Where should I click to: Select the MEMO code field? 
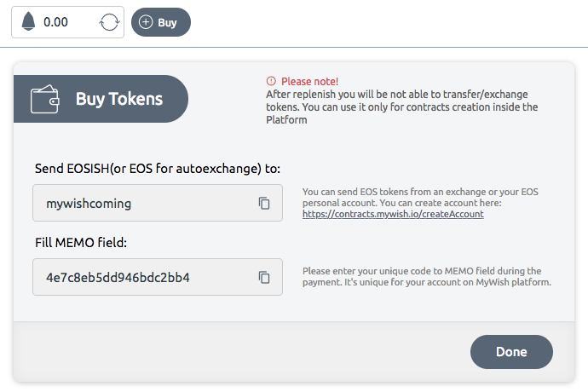point(158,277)
